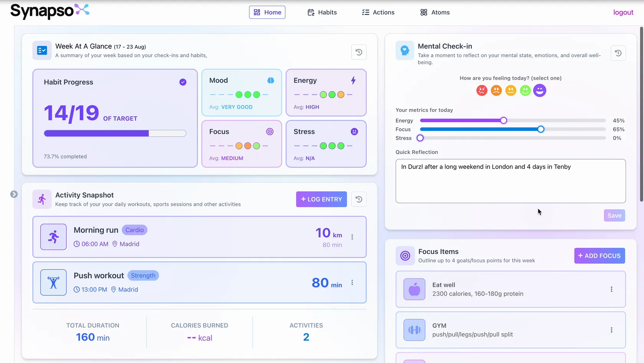Click the Quick Reflection text box

point(511,181)
